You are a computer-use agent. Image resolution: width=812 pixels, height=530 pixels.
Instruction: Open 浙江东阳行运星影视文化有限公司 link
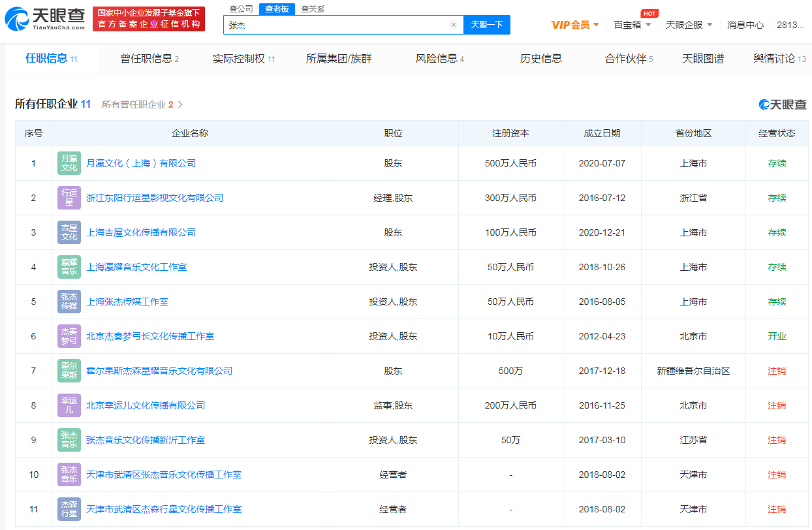click(155, 198)
